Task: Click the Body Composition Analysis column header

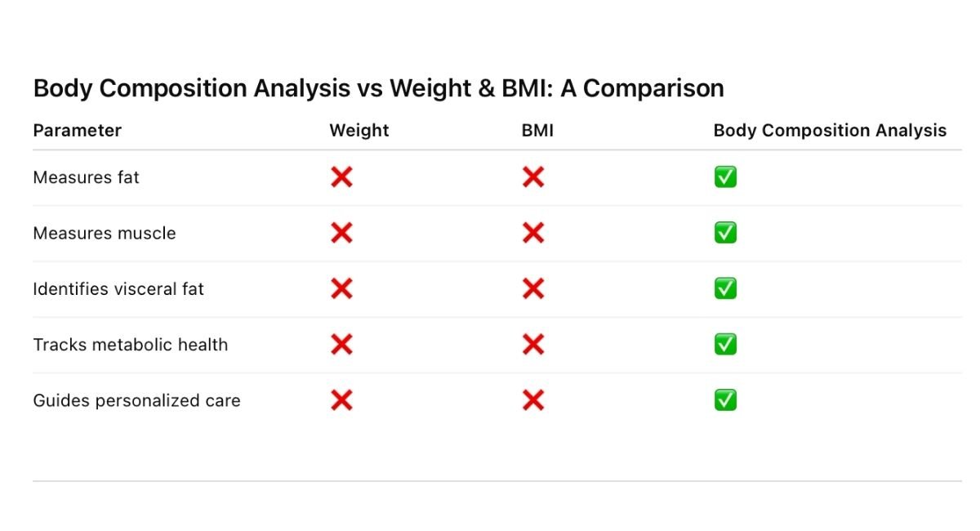Action: 830,131
